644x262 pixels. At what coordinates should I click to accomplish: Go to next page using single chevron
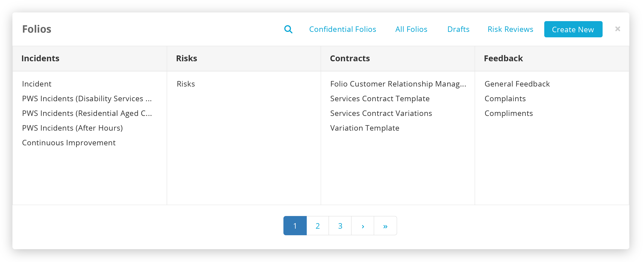pos(363,226)
